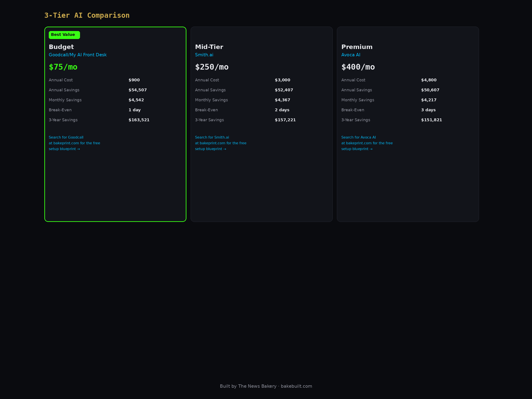Image resolution: width=532 pixels, height=399 pixels.
Task: Click the $163,521 three-year savings value
Action: click(139, 120)
